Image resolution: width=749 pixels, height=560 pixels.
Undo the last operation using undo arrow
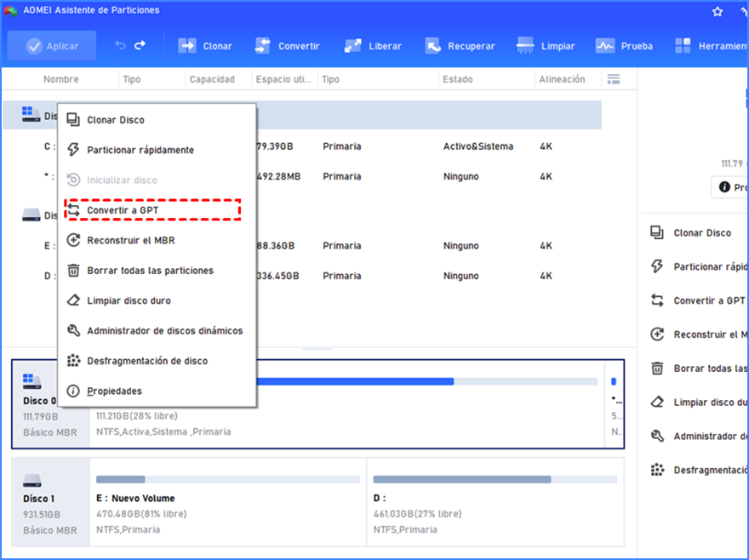(120, 45)
